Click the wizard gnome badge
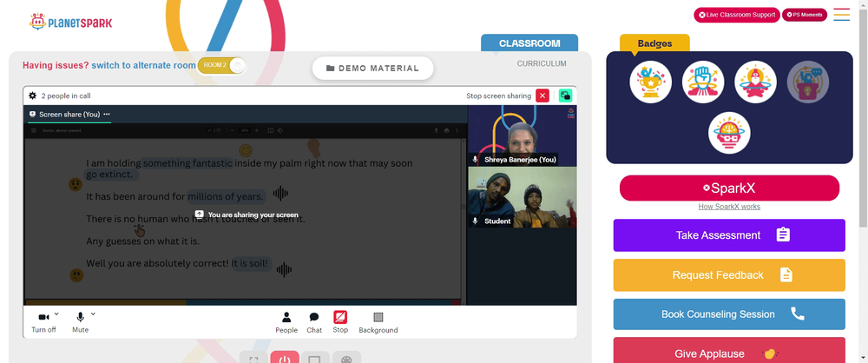The image size is (868, 363). pyautogui.click(x=756, y=82)
